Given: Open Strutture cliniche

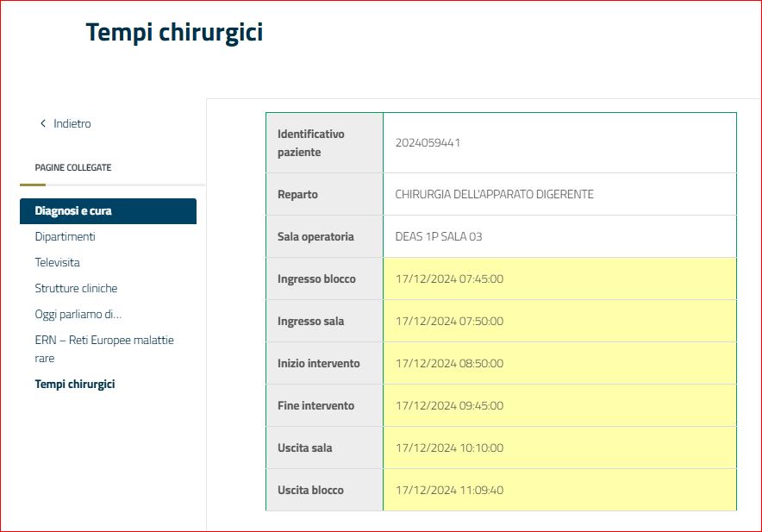Looking at the screenshot, I should [78, 288].
